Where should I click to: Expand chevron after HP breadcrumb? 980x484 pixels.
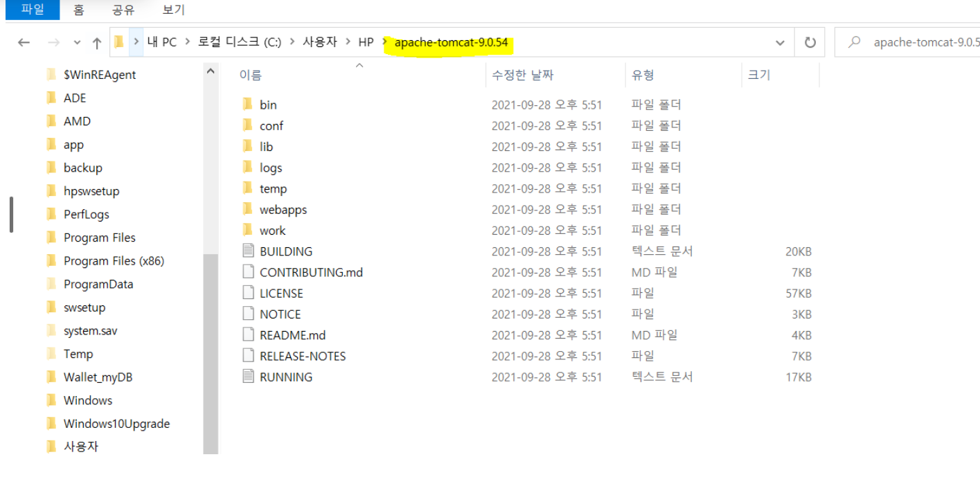[385, 42]
